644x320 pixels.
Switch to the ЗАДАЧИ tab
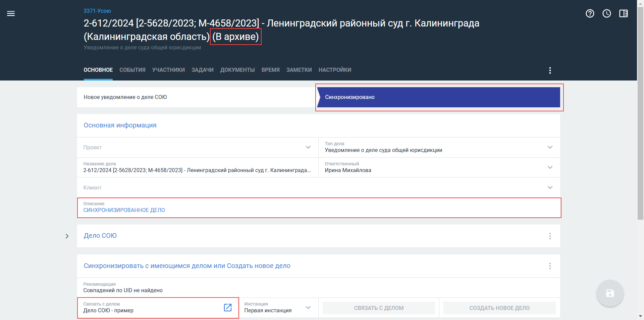(203, 70)
